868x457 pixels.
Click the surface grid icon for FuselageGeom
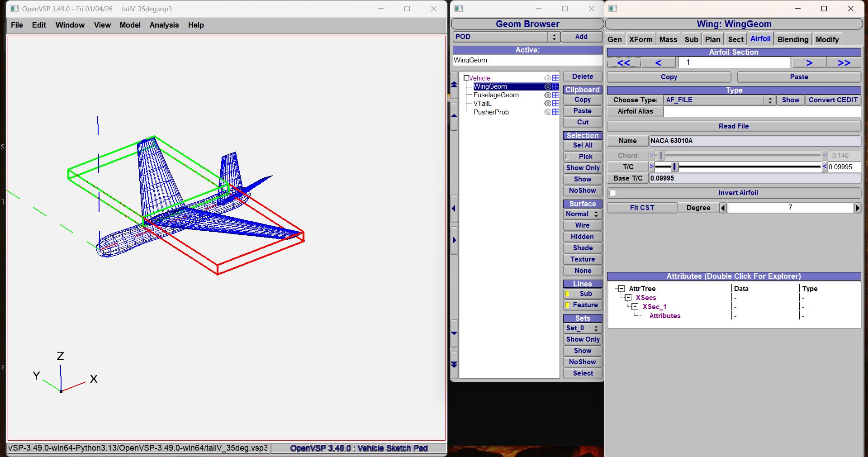pyautogui.click(x=555, y=95)
